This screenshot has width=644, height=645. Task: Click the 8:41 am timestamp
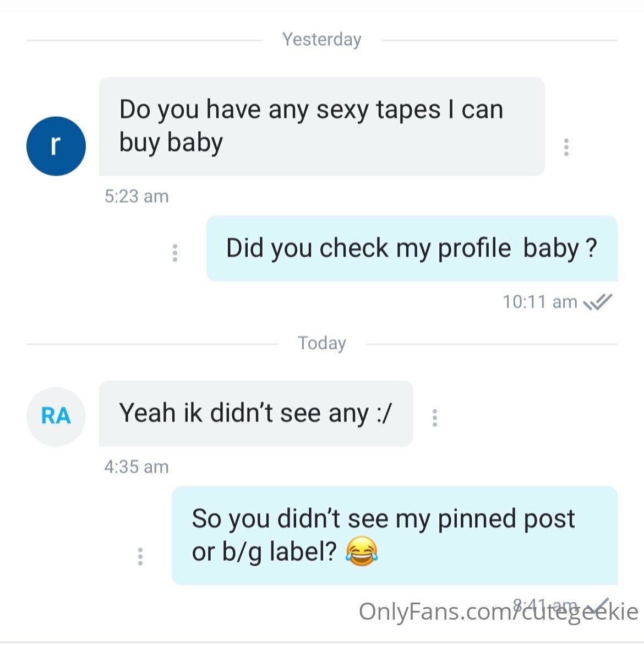tap(545, 604)
